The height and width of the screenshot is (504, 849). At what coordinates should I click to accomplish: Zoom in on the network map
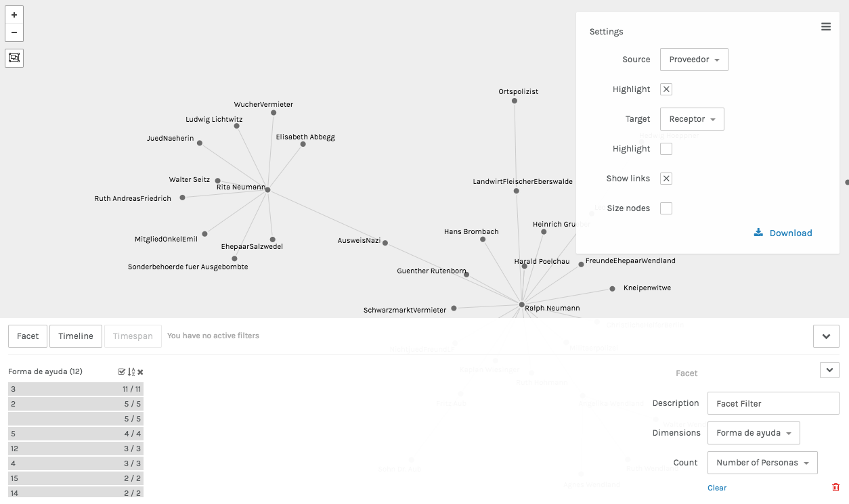pos(14,15)
